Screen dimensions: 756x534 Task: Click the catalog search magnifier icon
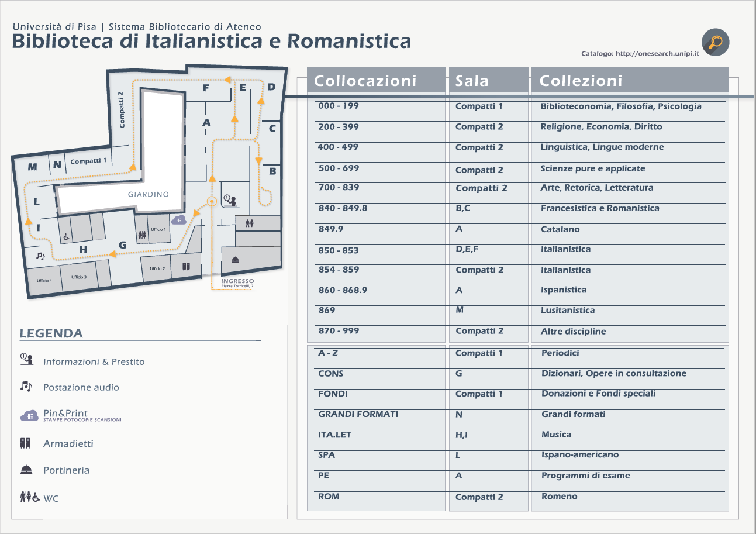715,42
